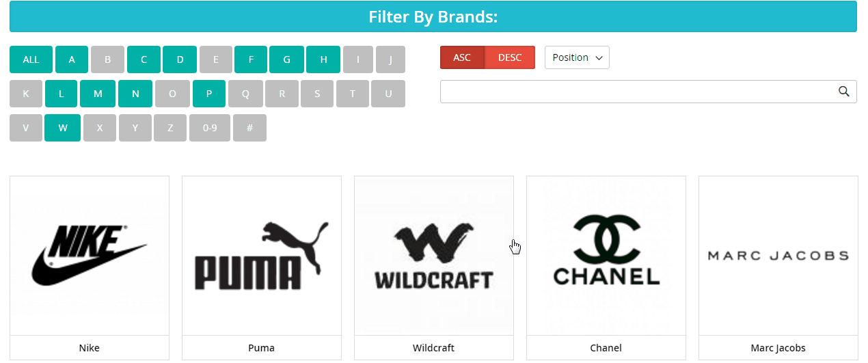
Task: Click the Chanel brand name link
Action: (x=606, y=348)
